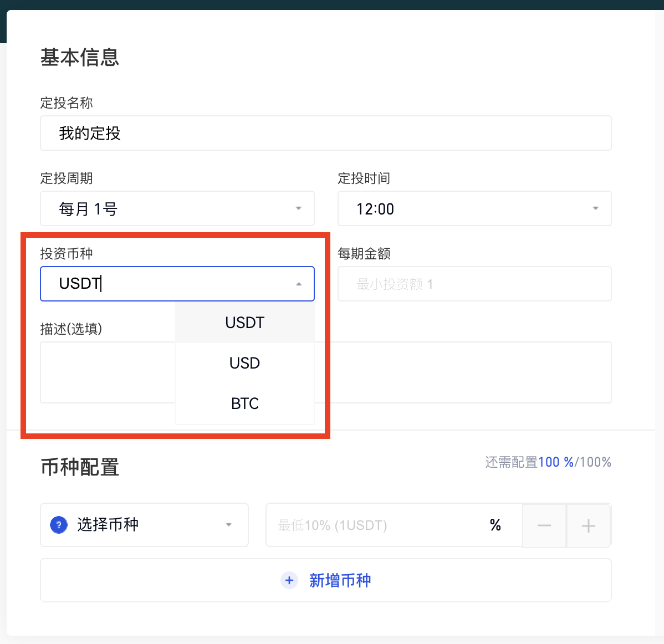Increase percentage with the plus button

click(588, 525)
